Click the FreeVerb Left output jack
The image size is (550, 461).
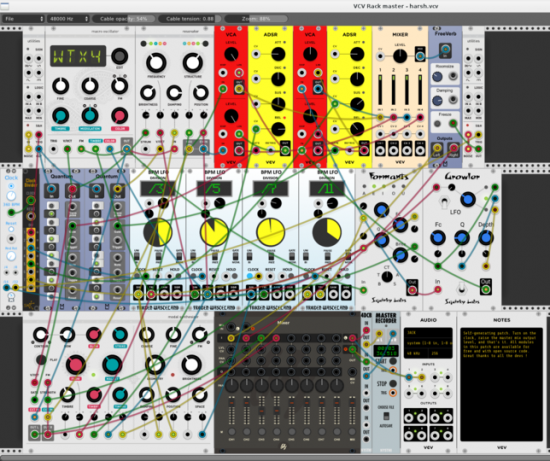437,148
